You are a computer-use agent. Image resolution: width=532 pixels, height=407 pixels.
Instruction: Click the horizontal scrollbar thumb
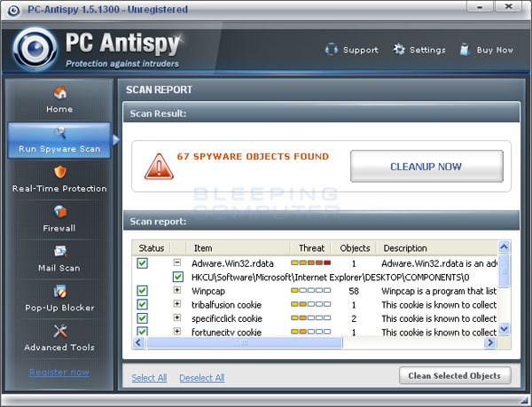[x=245, y=342]
